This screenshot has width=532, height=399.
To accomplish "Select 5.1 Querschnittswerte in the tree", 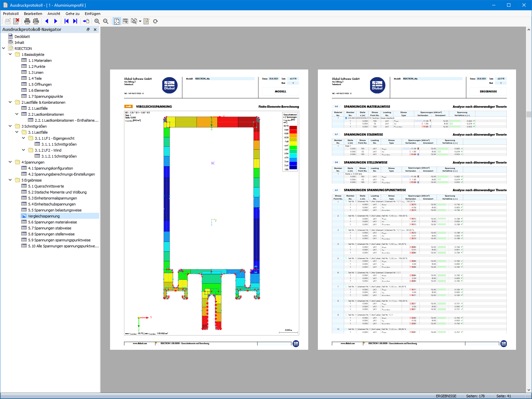I will pyautogui.click(x=46, y=186).
